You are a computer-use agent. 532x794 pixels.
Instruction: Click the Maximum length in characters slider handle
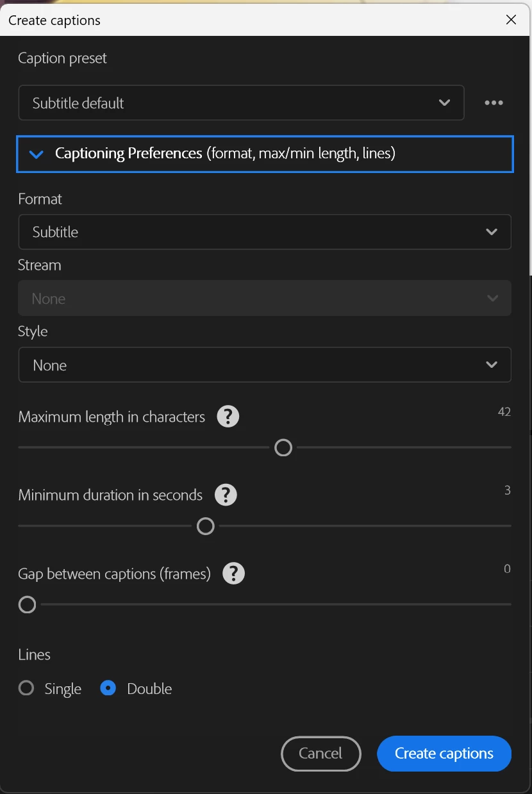pos(283,447)
